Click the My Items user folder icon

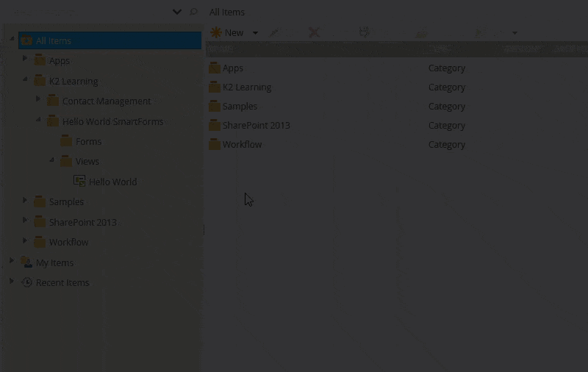(26, 262)
